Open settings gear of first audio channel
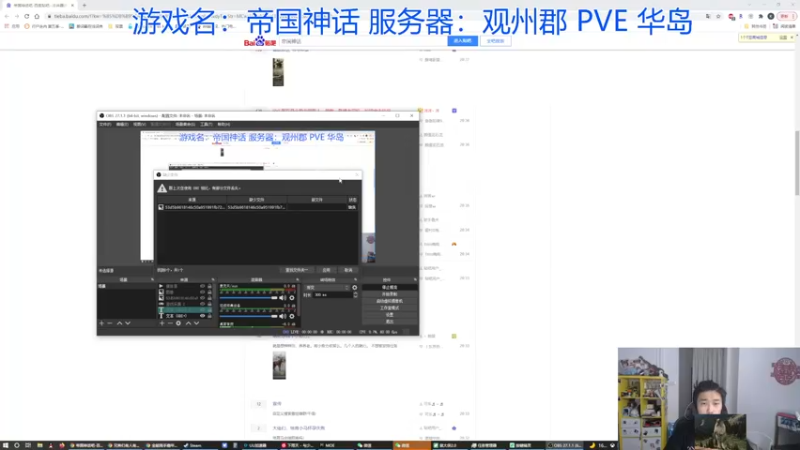 pos(292,298)
